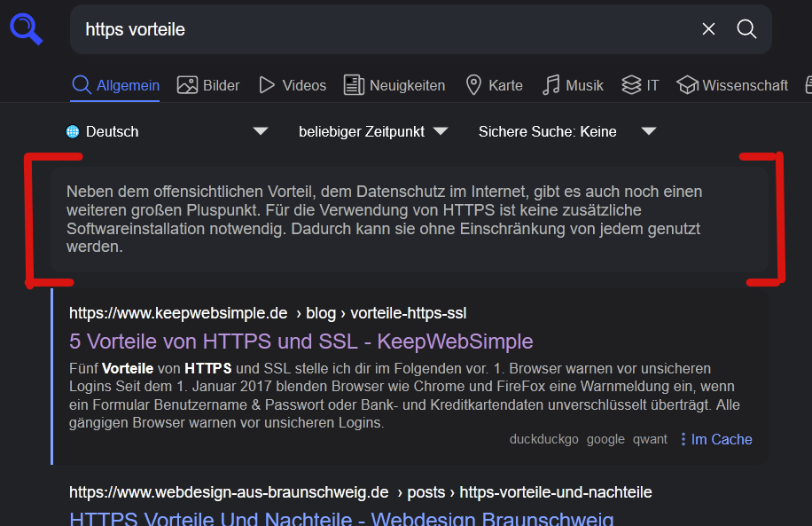Switch to the Bilder tab
Screen dimensions: 812x526
coord(207,84)
